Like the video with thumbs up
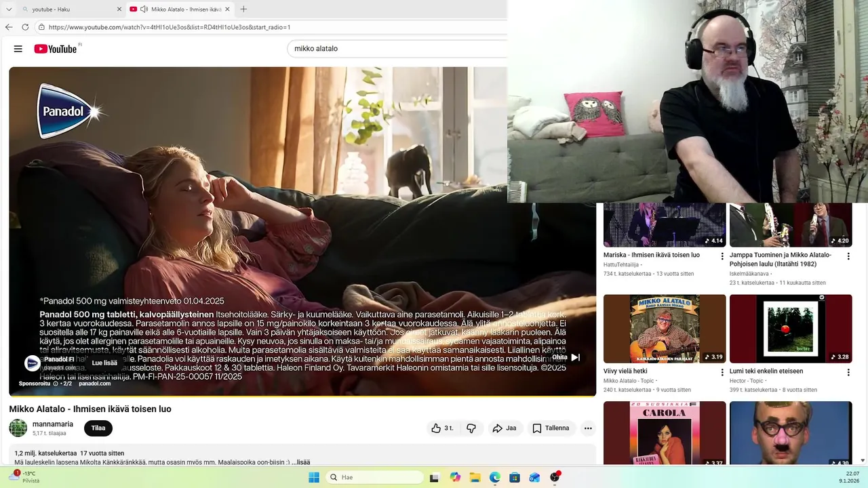Viewport: 868px width, 488px height. coord(442,428)
